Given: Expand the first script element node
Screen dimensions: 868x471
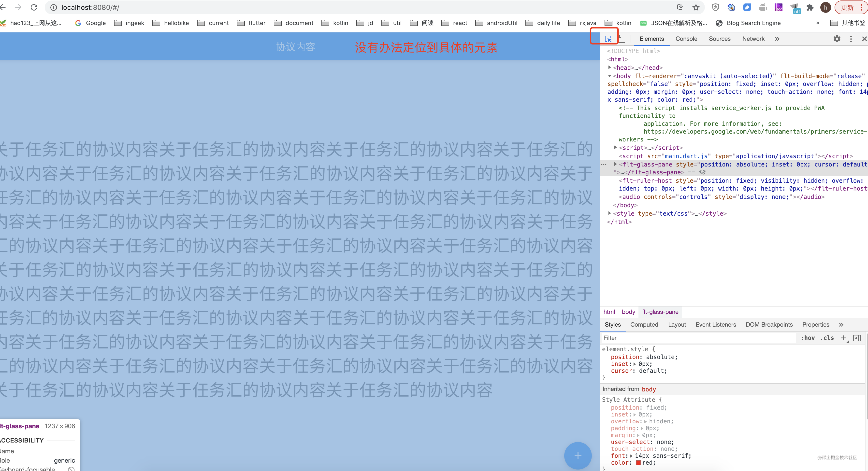Looking at the screenshot, I should coord(615,147).
